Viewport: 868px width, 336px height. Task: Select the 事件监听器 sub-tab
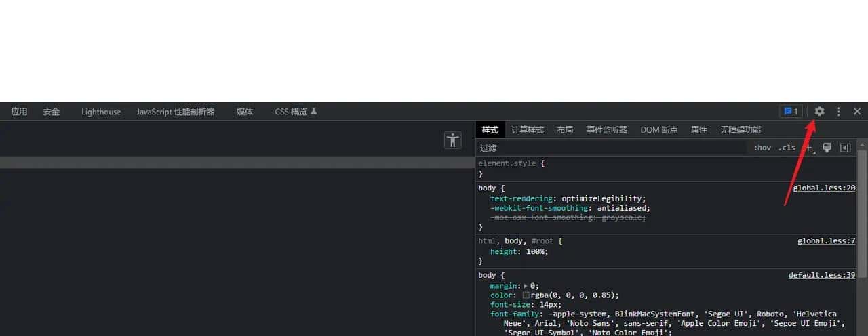point(607,129)
